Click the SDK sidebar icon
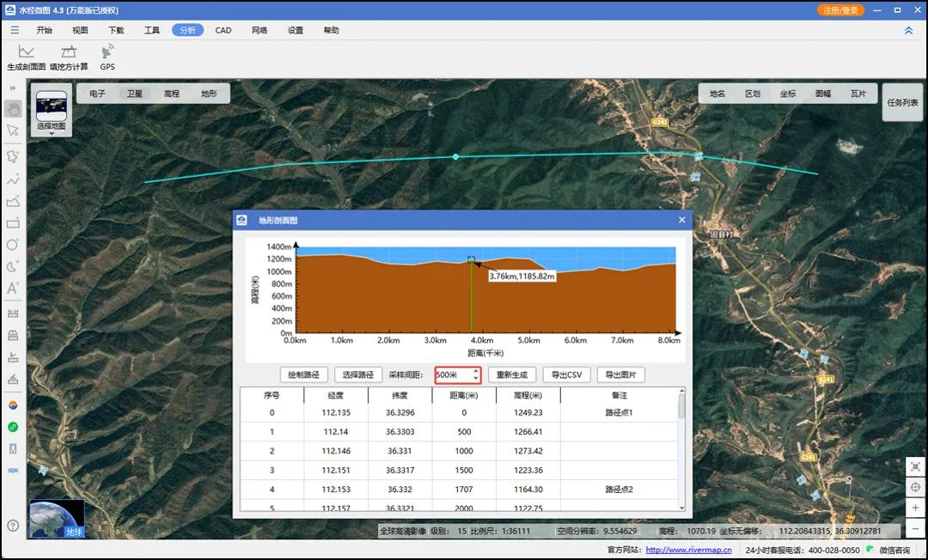 click(13, 470)
